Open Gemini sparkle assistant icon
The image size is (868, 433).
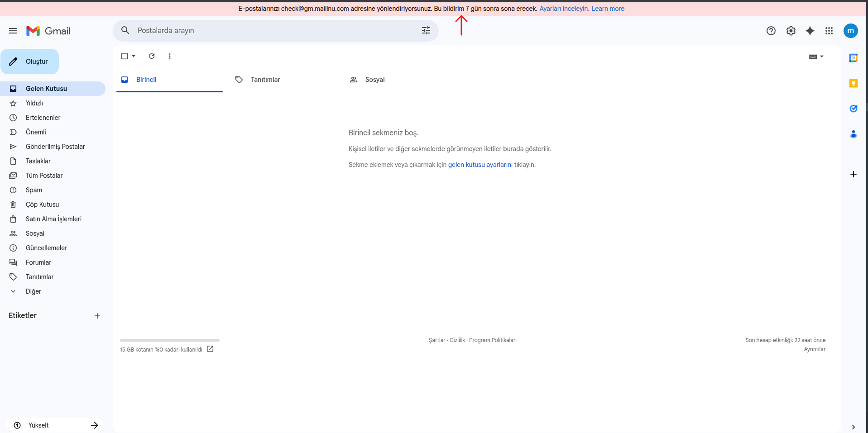810,31
